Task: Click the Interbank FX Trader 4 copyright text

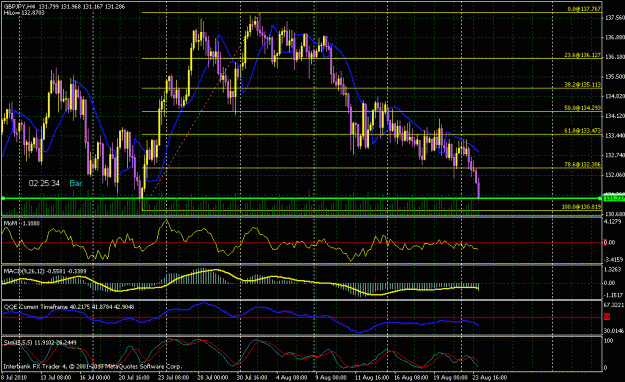Action: pyautogui.click(x=92, y=366)
